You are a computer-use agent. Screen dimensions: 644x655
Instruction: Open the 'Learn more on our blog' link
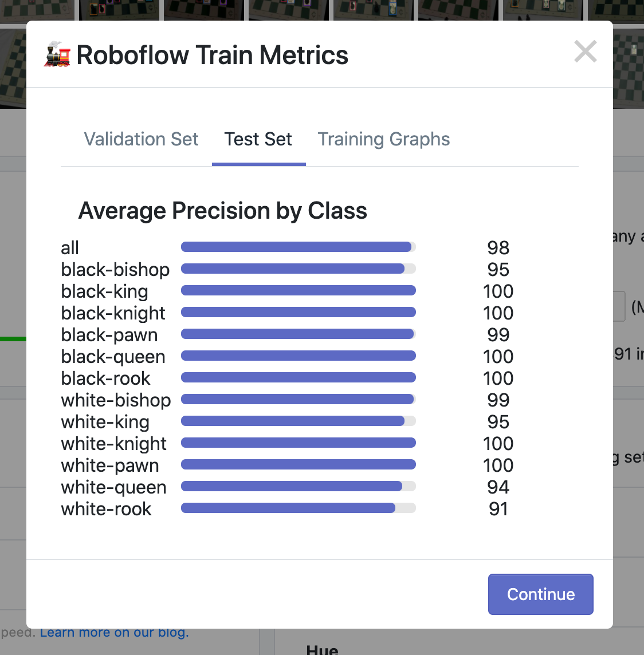click(x=115, y=633)
